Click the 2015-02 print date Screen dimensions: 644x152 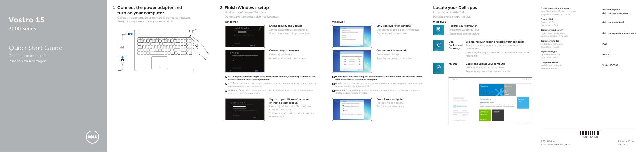tap(623, 145)
